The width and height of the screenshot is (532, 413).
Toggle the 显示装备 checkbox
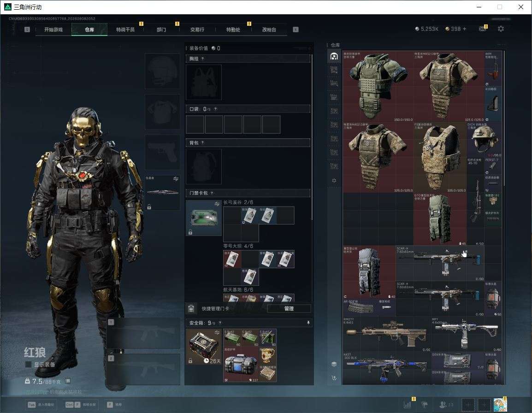[x=29, y=364]
